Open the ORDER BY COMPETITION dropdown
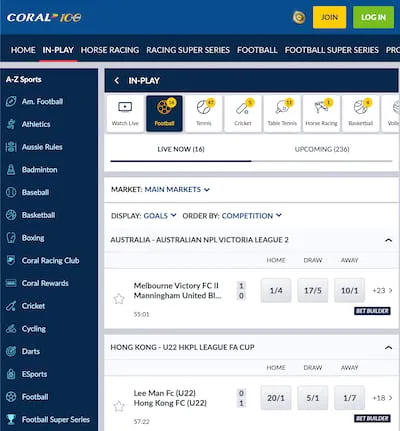Screen dimensions: 400x431 click(x=252, y=216)
